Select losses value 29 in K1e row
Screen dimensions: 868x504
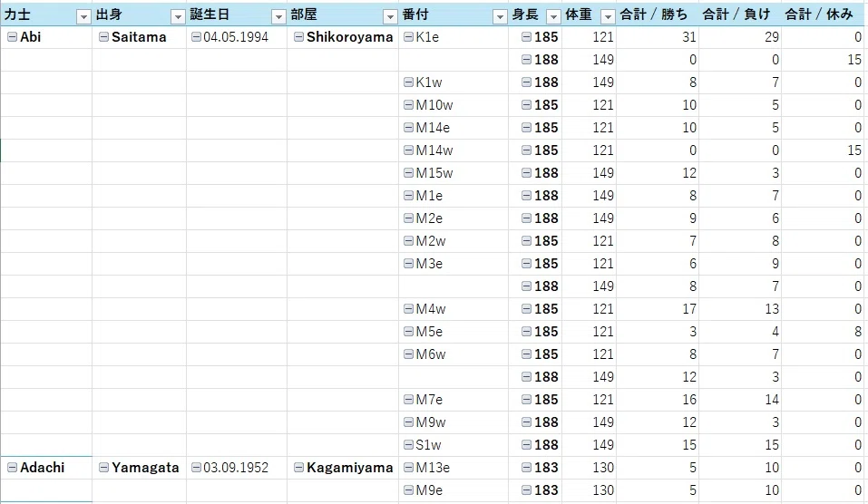(x=739, y=37)
